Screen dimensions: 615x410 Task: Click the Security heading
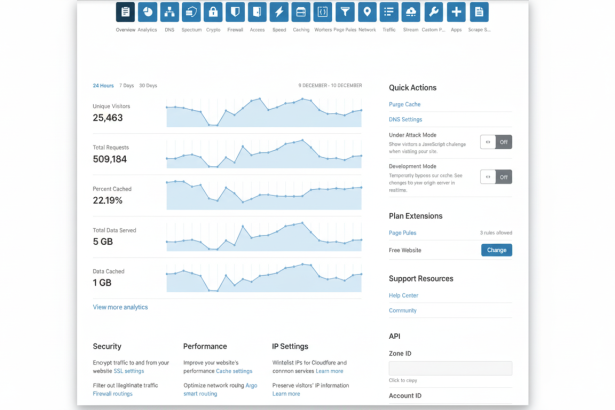tap(107, 346)
